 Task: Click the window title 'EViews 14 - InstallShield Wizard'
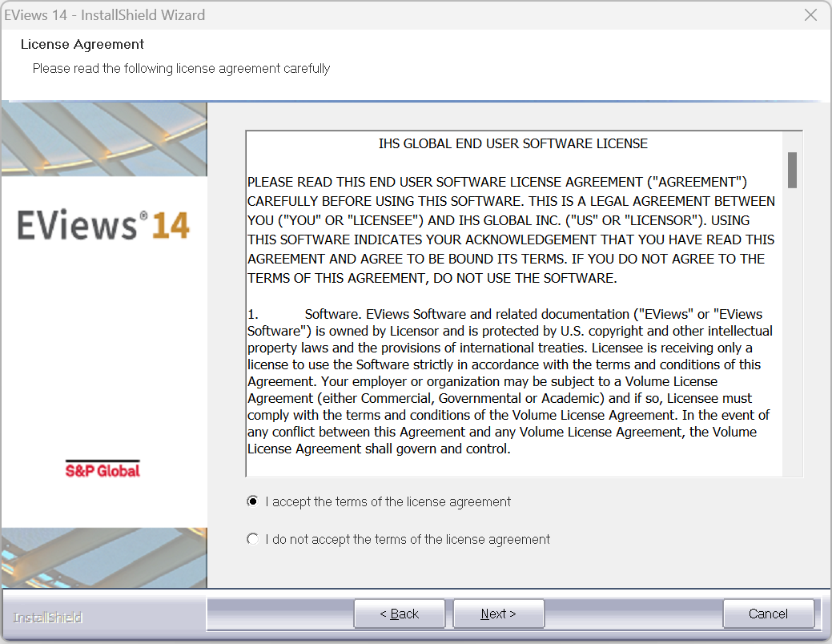pos(105,15)
